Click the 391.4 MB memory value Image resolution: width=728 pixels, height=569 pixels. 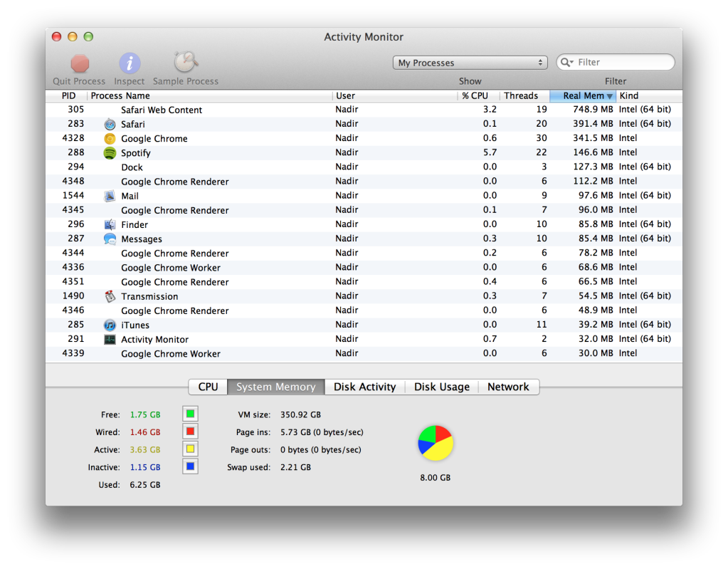(593, 124)
